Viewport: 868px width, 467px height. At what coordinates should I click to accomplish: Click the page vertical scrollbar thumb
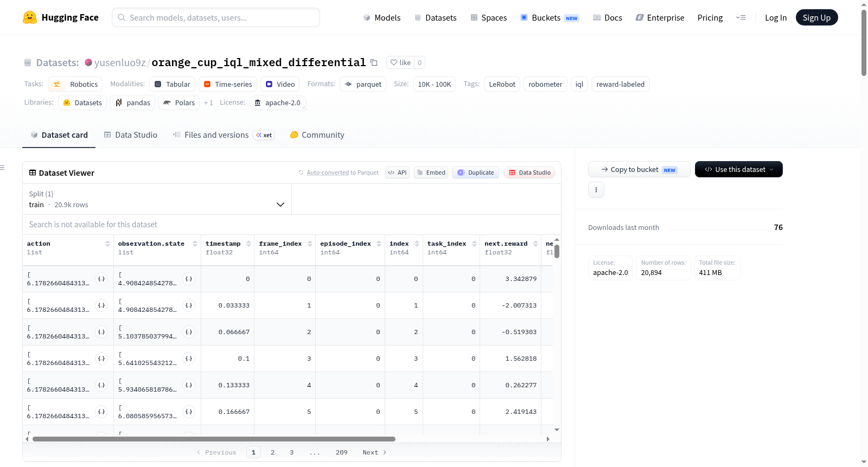(864, 42)
